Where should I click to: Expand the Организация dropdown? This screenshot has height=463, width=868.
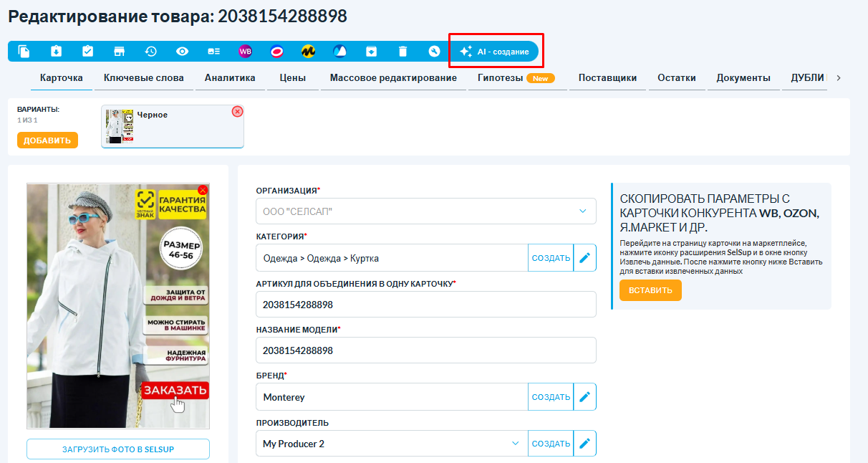pyautogui.click(x=582, y=211)
